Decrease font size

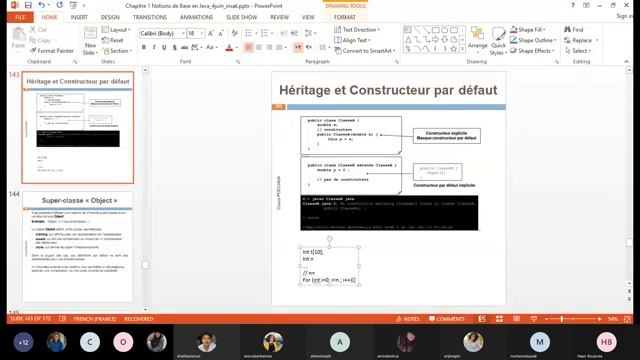[221, 33]
